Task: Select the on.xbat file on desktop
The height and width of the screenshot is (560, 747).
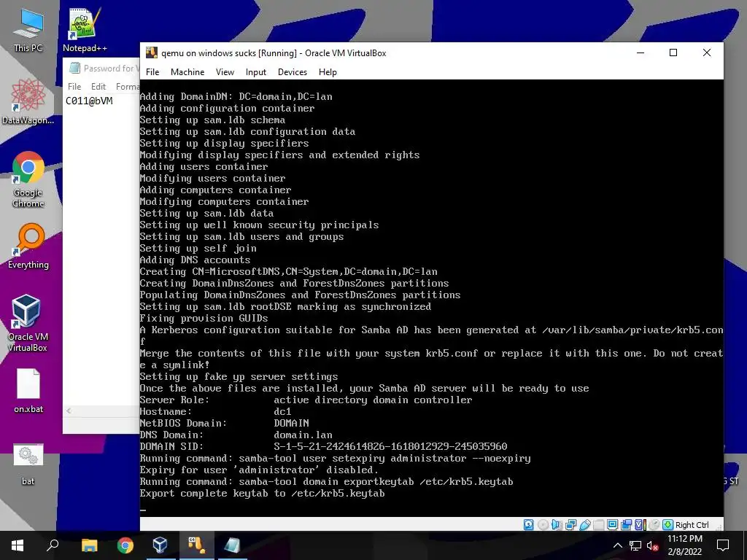Action: (x=28, y=391)
